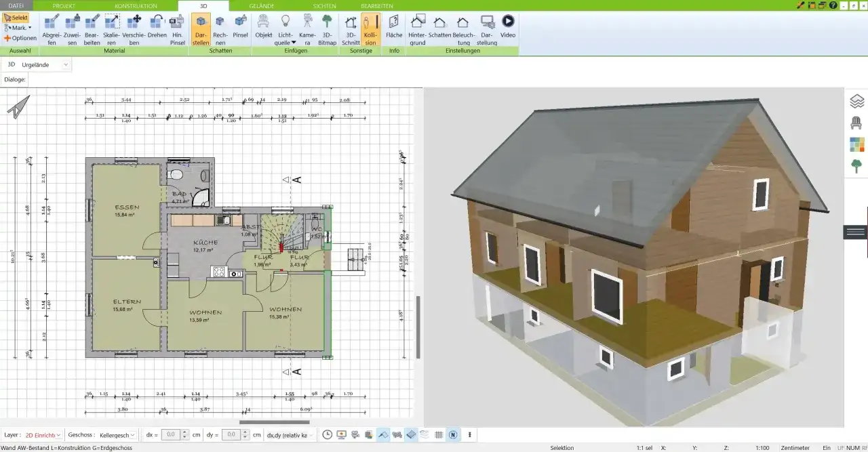Click the armchair furniture icon in right sidebar

click(x=856, y=123)
